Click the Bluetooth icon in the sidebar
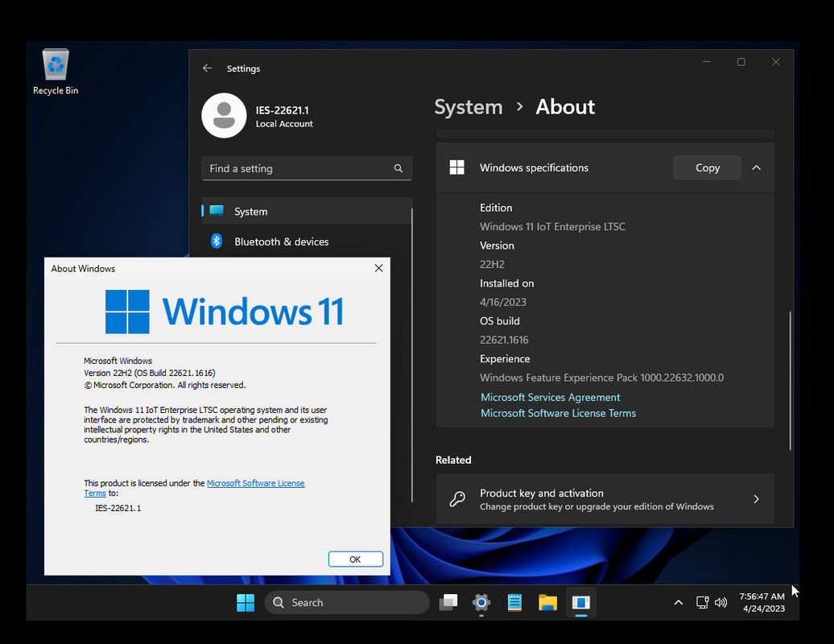834x644 pixels. pyautogui.click(x=217, y=241)
